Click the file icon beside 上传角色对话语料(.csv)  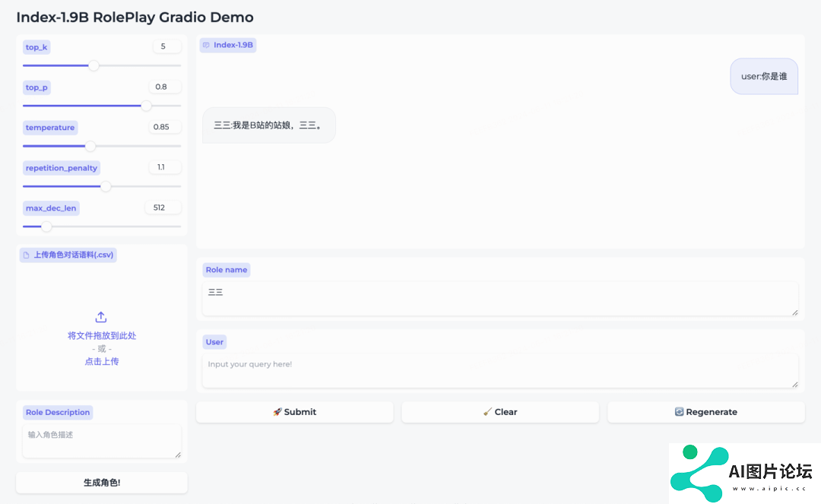click(x=26, y=255)
